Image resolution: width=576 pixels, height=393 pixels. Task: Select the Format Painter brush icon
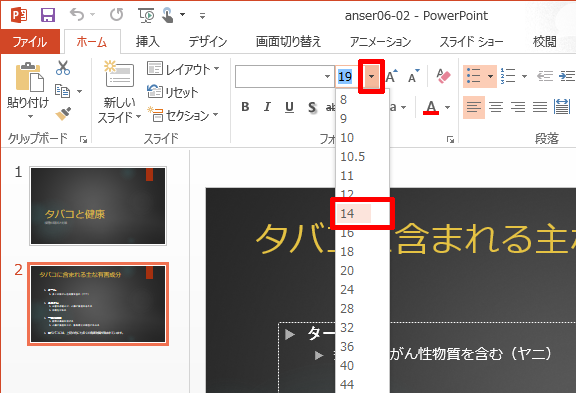(x=63, y=114)
